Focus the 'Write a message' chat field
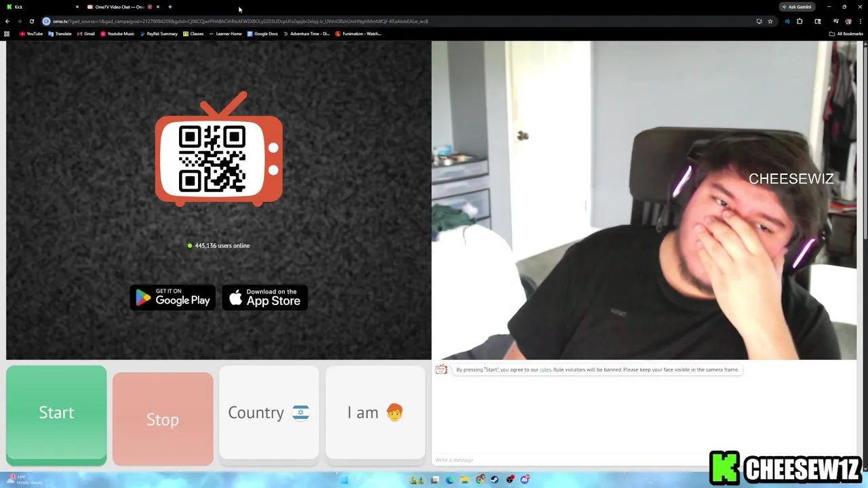Viewport: 868px width, 488px height. pyautogui.click(x=570, y=460)
